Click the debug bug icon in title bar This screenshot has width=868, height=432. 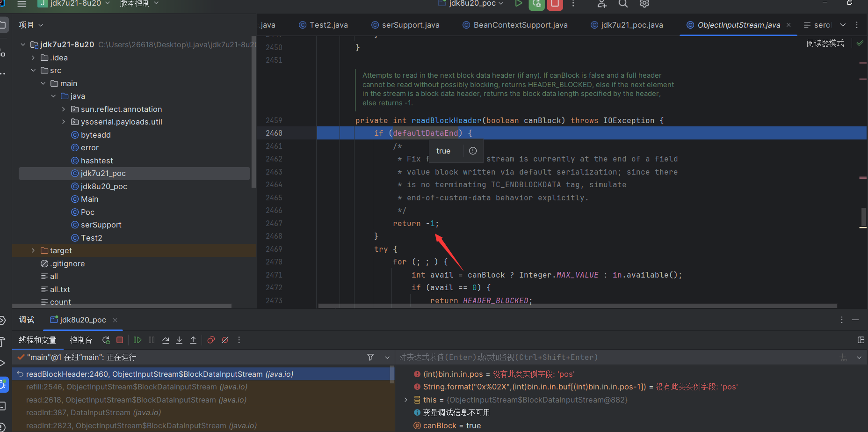tap(536, 4)
